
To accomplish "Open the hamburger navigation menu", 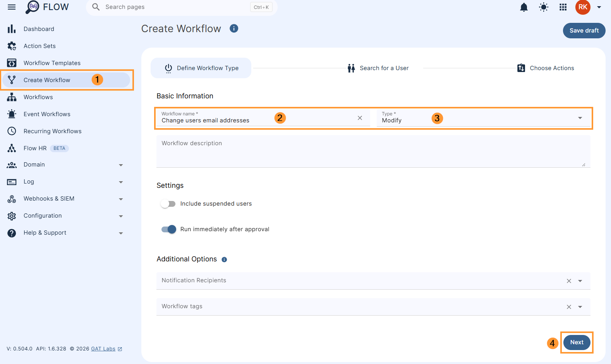I will coord(12,7).
